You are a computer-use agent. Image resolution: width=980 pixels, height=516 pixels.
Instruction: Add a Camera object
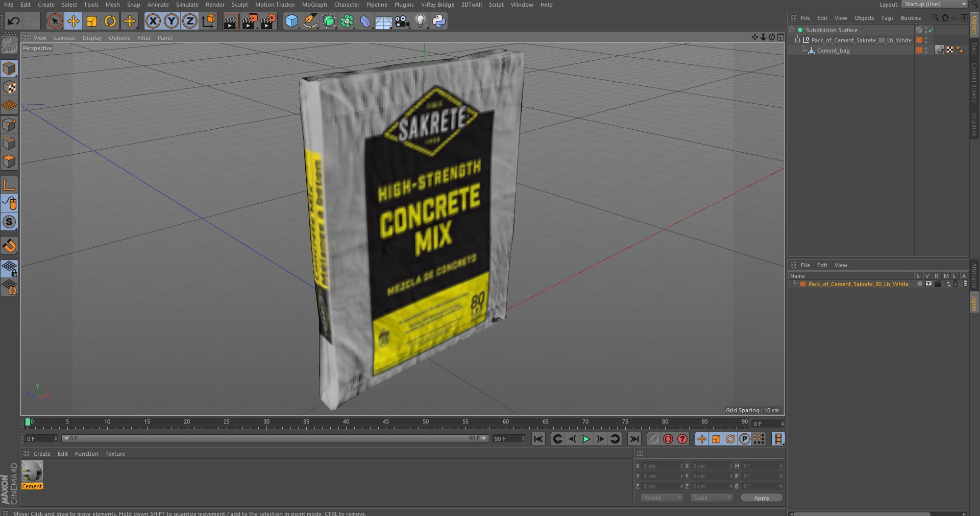click(402, 21)
